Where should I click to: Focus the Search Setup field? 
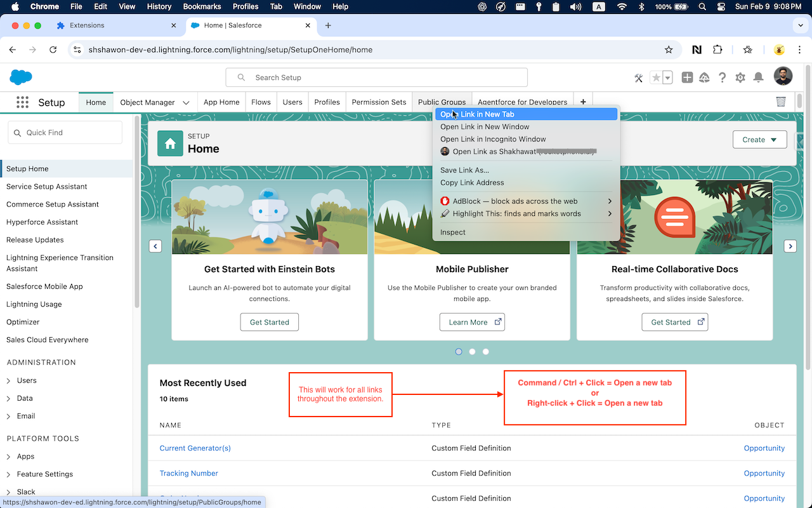tap(377, 77)
